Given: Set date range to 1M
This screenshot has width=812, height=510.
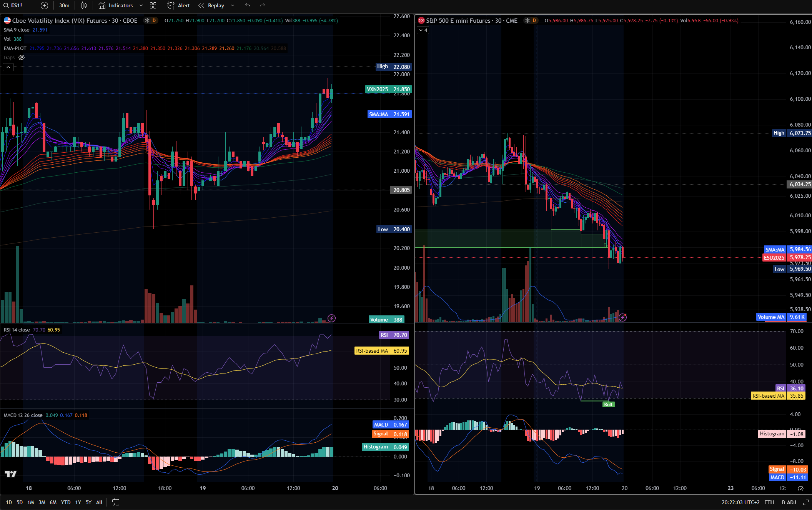Looking at the screenshot, I should point(31,502).
